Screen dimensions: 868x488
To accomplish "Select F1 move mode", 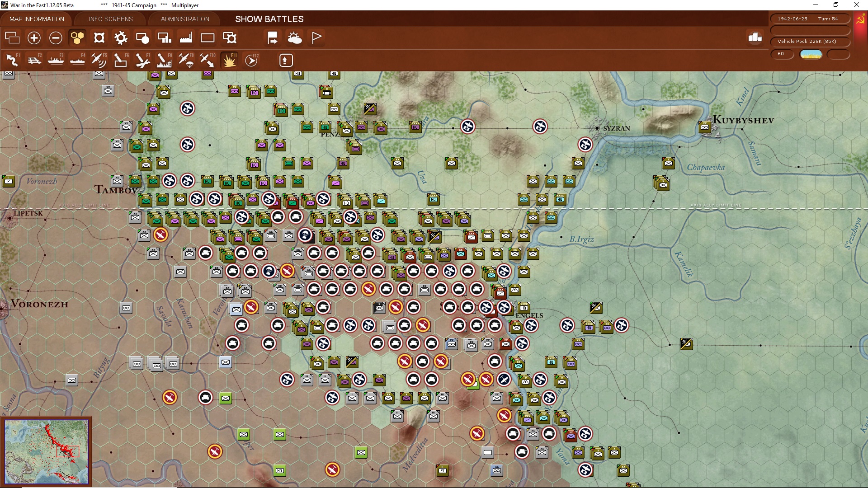I will tap(12, 60).
